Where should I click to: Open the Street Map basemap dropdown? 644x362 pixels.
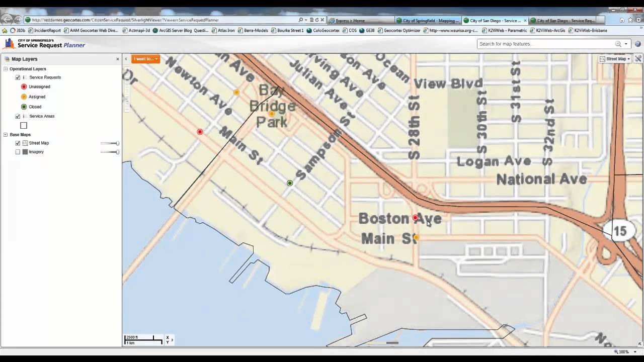(x=615, y=59)
